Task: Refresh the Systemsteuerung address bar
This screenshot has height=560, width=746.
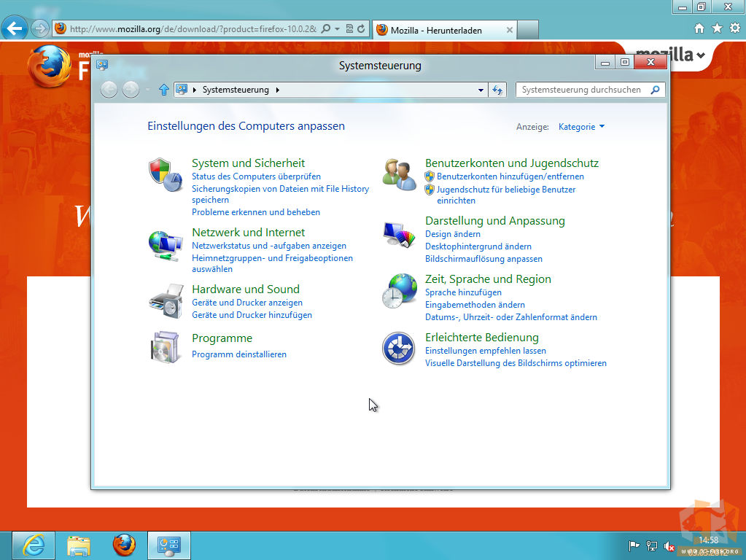Action: pyautogui.click(x=497, y=90)
